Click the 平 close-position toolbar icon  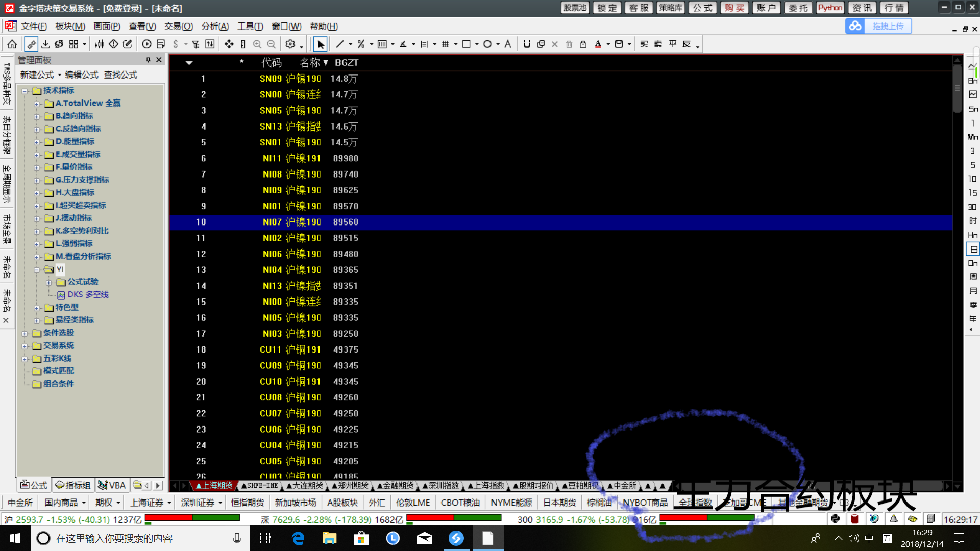coord(673,44)
